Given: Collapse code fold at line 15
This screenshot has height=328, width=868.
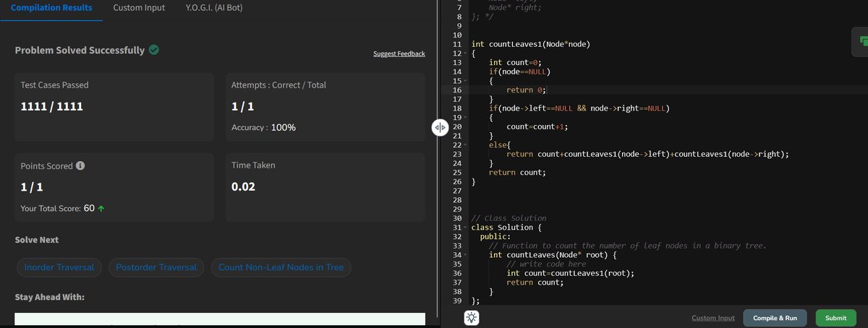Looking at the screenshot, I should pos(465,81).
